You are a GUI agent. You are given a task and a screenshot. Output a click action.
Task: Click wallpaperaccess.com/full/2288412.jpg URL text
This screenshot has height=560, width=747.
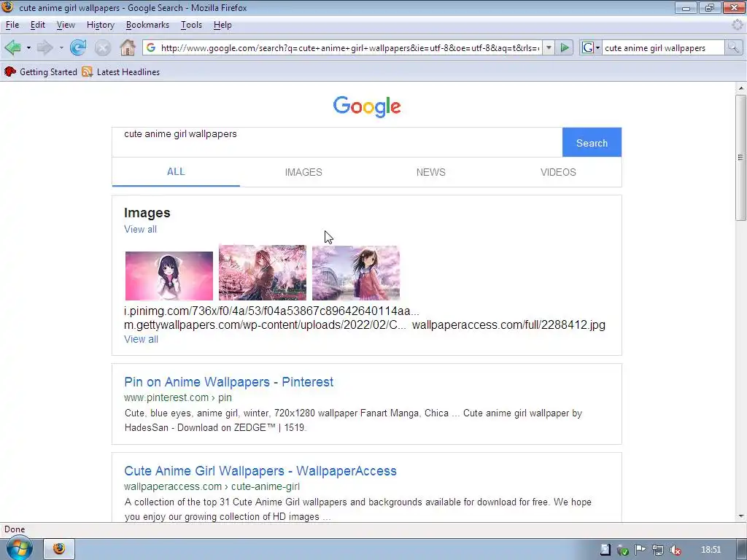[x=508, y=324]
